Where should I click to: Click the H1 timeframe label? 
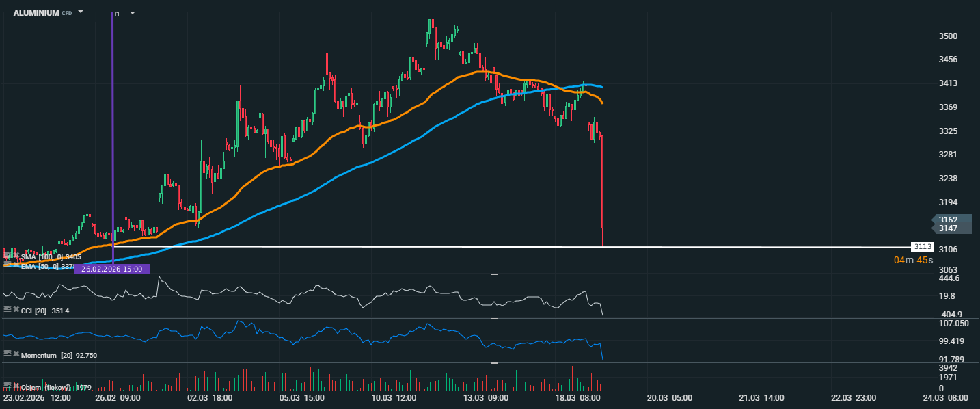point(115,13)
